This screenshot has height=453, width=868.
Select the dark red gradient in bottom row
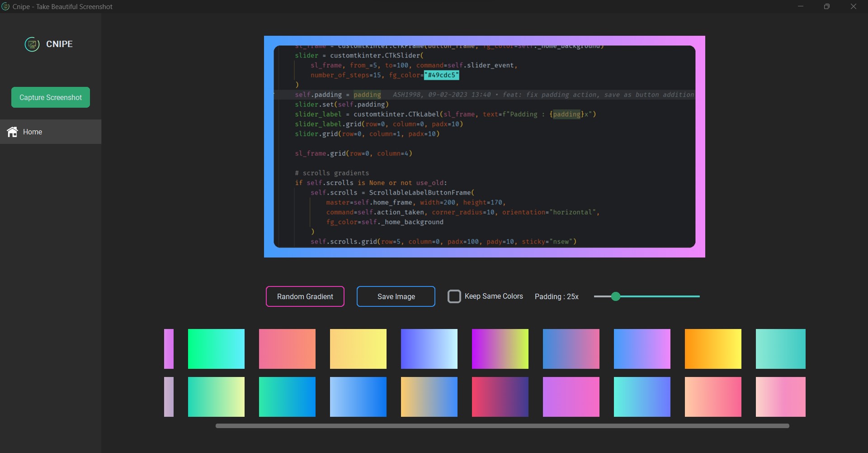pyautogui.click(x=500, y=396)
